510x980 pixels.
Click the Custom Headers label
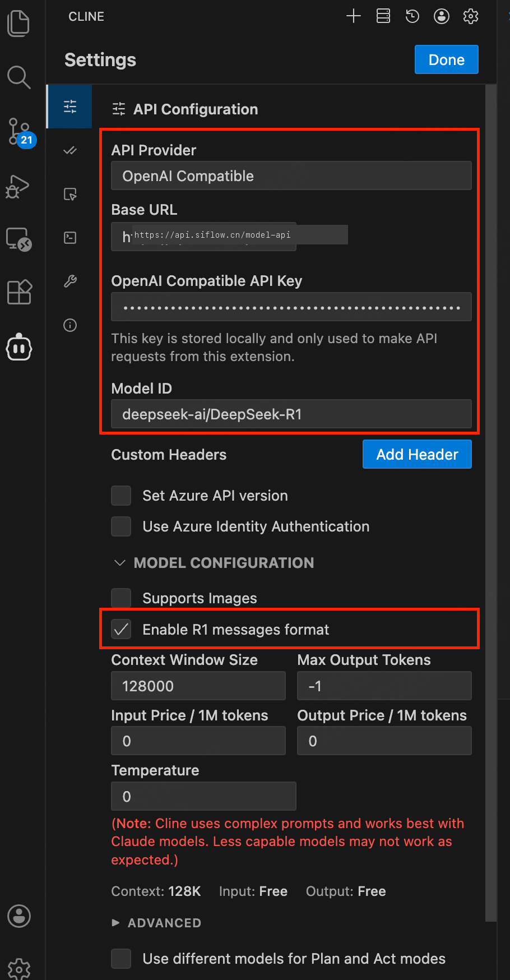click(169, 455)
